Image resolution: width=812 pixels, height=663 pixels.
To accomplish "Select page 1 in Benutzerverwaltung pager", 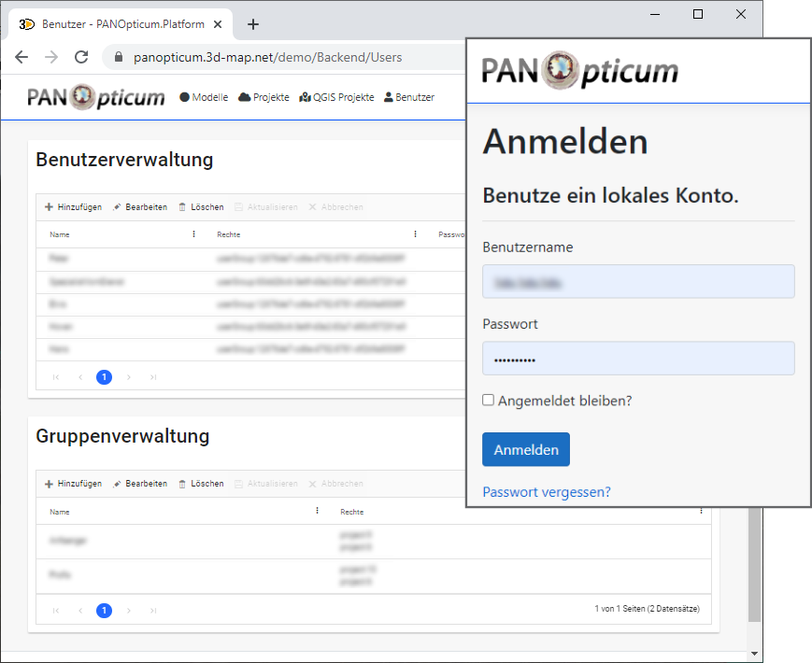I will [x=104, y=377].
